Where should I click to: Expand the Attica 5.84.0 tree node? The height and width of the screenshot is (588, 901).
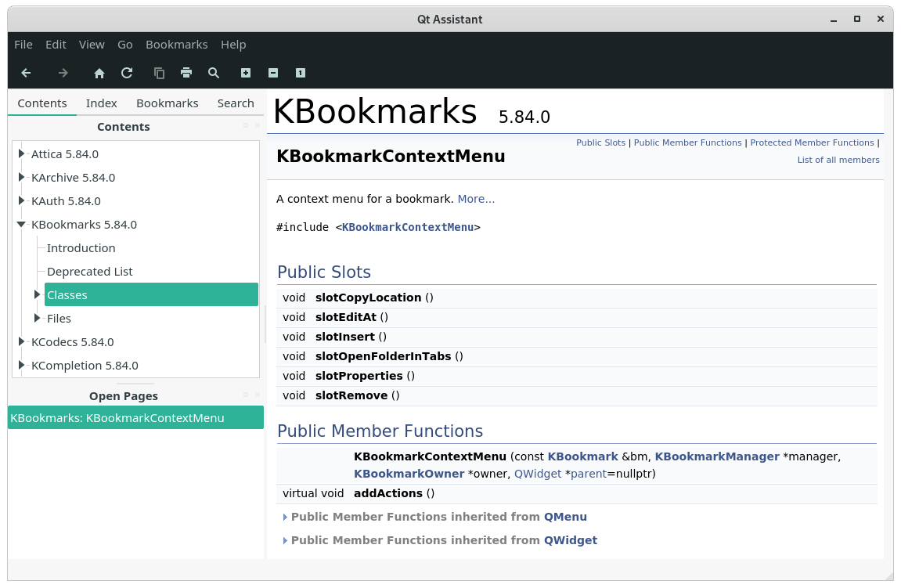point(21,153)
